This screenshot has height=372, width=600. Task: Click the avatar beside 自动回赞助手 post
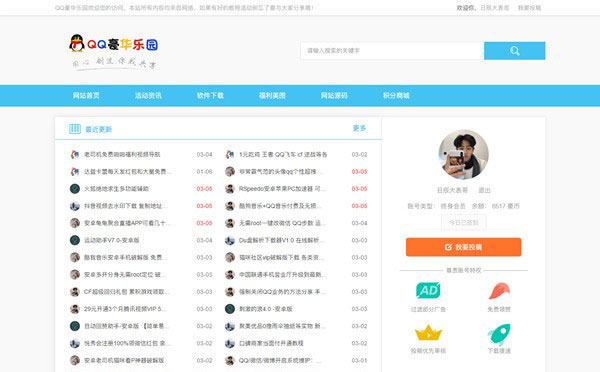tap(75, 326)
